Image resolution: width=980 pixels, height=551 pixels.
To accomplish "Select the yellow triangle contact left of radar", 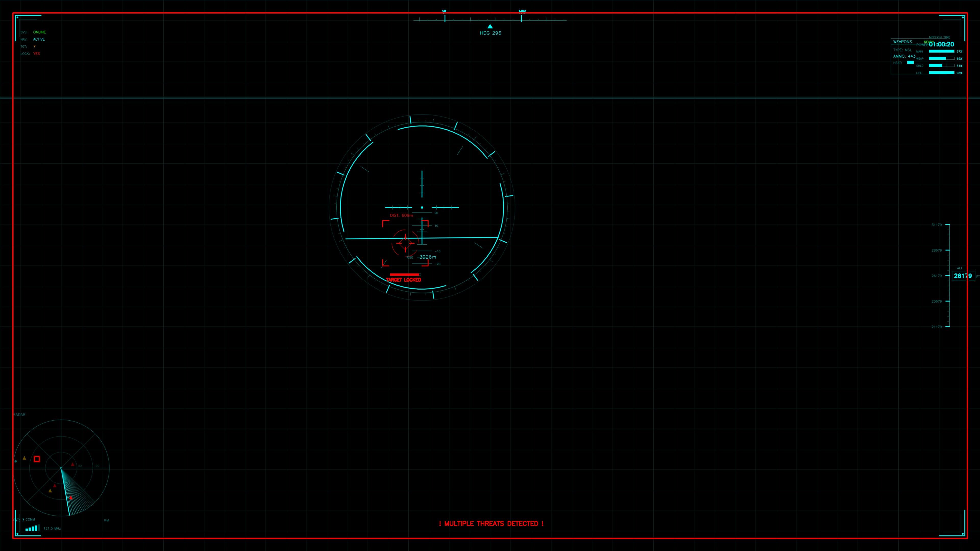I will [24, 458].
